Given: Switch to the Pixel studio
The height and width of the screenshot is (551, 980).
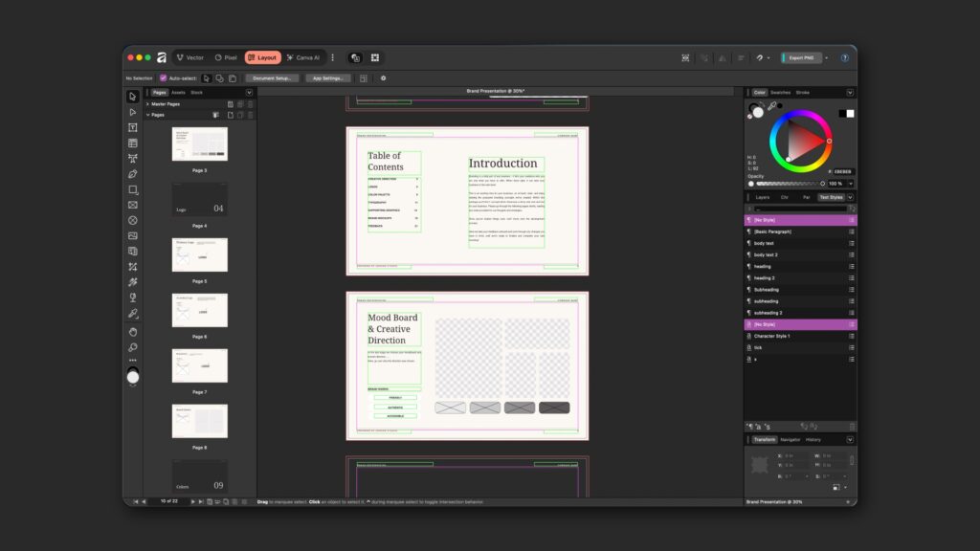Looking at the screenshot, I should 226,57.
